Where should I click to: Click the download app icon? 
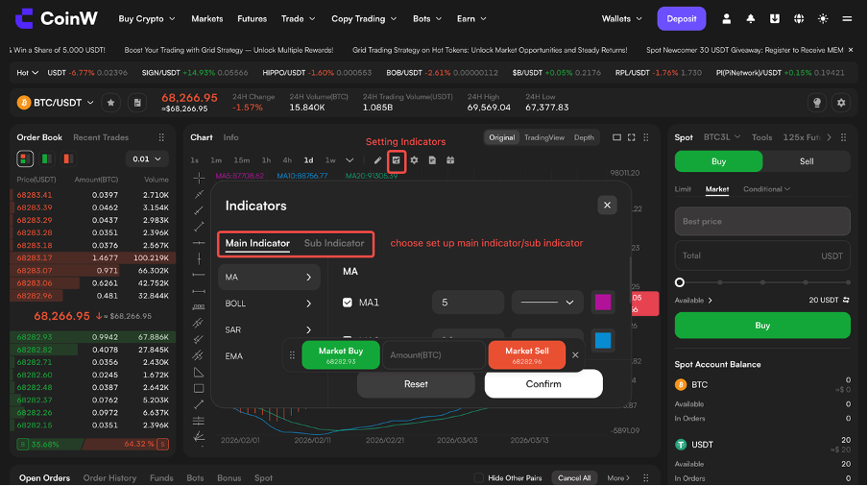775,19
